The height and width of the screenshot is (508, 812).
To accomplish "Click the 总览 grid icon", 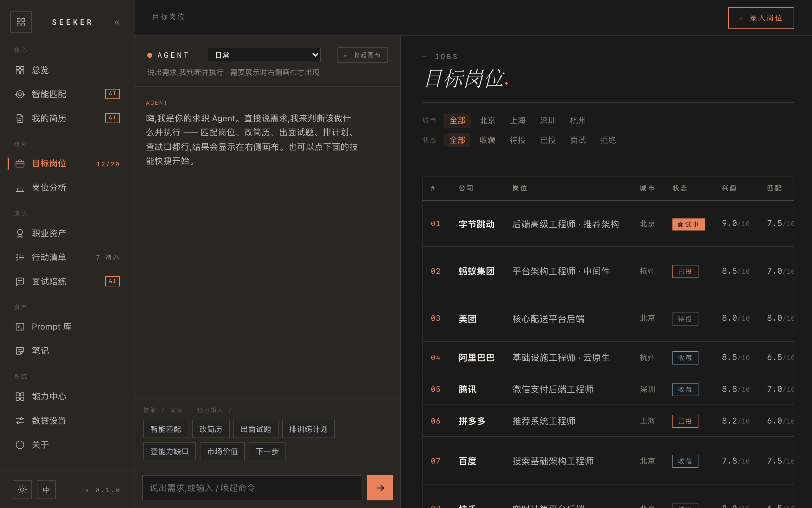I will pyautogui.click(x=20, y=70).
